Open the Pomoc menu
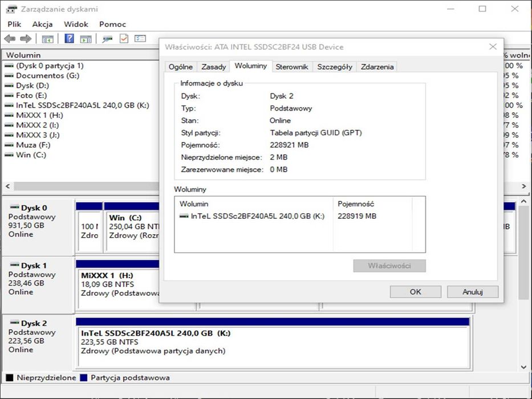This screenshot has height=399, width=532. point(113,24)
